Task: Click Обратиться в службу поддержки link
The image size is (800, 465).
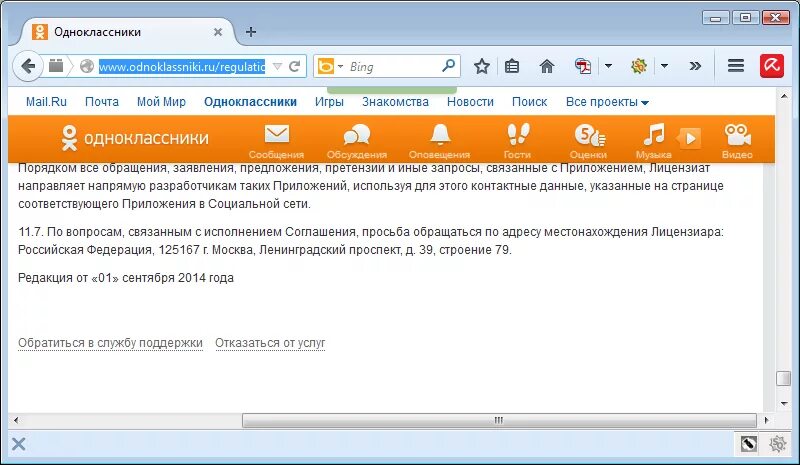Action: pyautogui.click(x=111, y=343)
